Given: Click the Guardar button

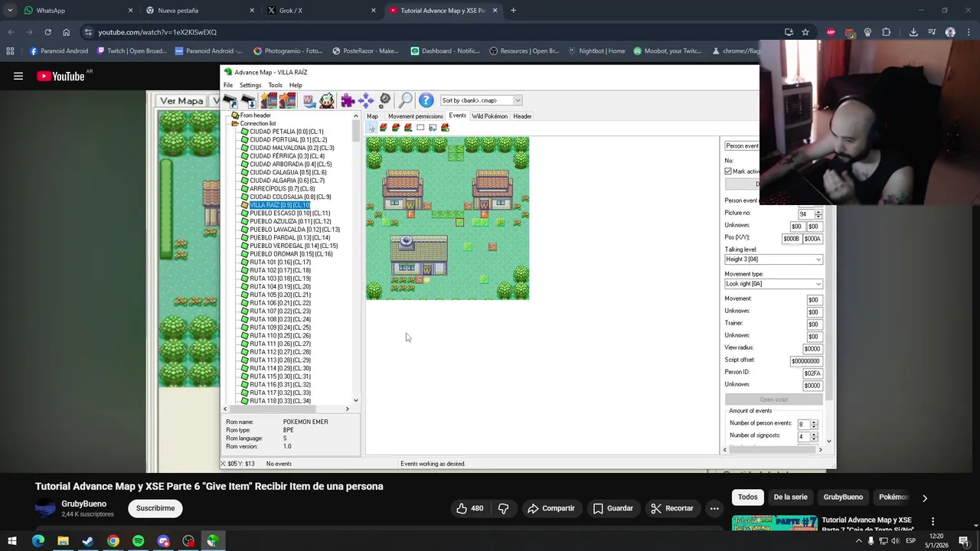Looking at the screenshot, I should [x=612, y=508].
